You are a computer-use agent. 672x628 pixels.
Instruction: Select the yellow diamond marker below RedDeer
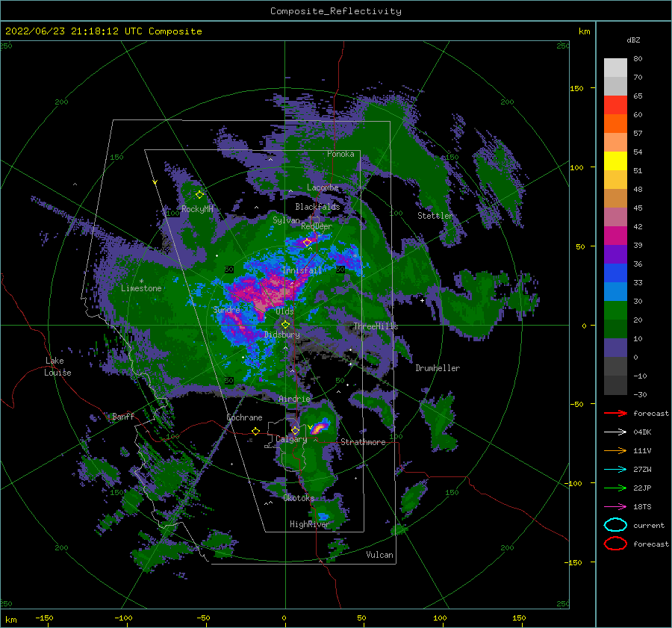coord(307,243)
